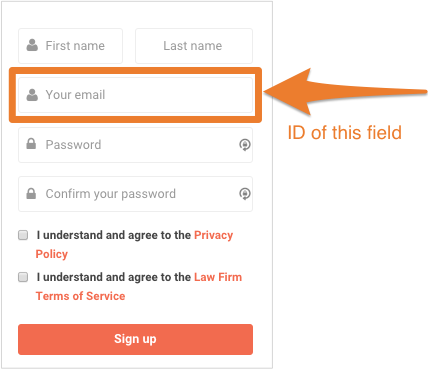The image size is (428, 370).
Task: Select the Your email input field
Action: (x=135, y=95)
